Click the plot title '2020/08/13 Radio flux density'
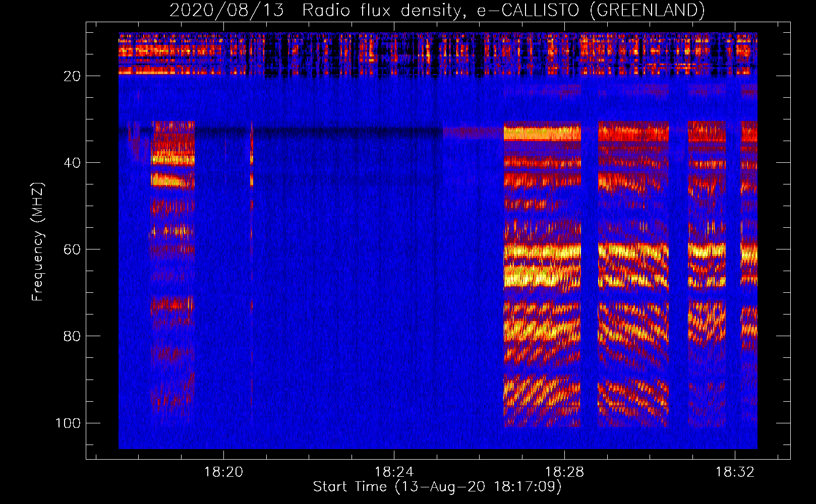Screen dimensions: 816x504 coord(437,10)
